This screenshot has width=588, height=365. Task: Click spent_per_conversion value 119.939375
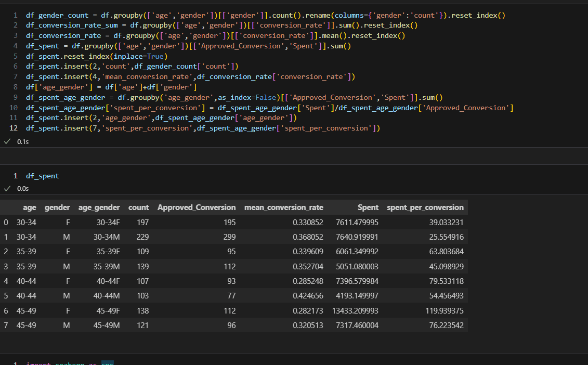pyautogui.click(x=445, y=311)
